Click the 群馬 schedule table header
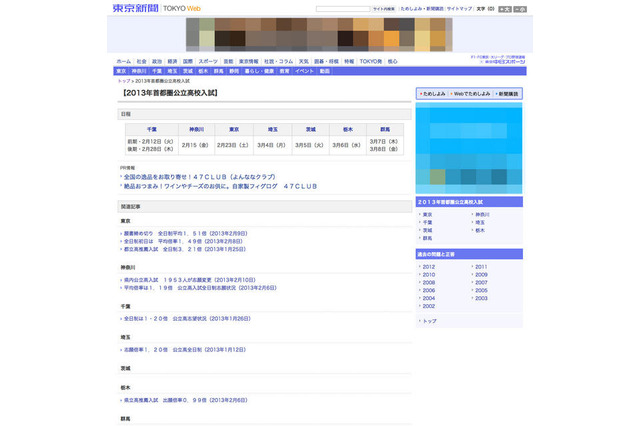The width and height of the screenshot is (640, 426). pos(385,129)
